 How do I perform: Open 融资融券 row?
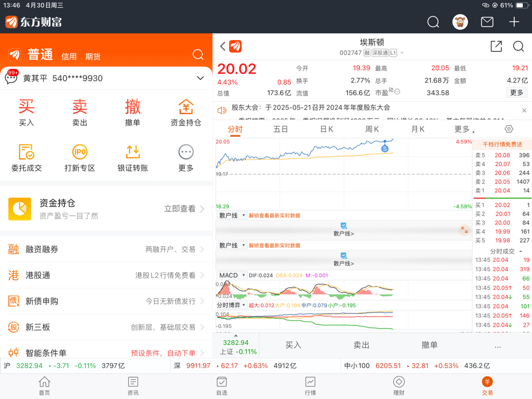[x=106, y=249]
